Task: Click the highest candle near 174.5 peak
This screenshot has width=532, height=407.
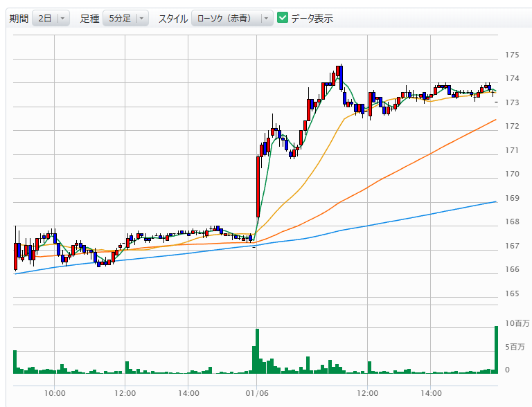Action: click(x=340, y=75)
